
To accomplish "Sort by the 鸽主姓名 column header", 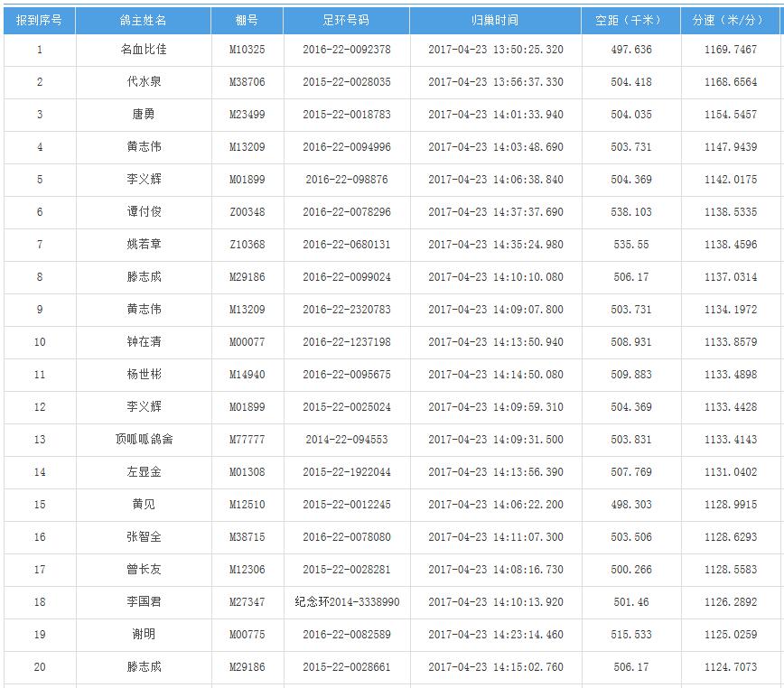I will [143, 20].
